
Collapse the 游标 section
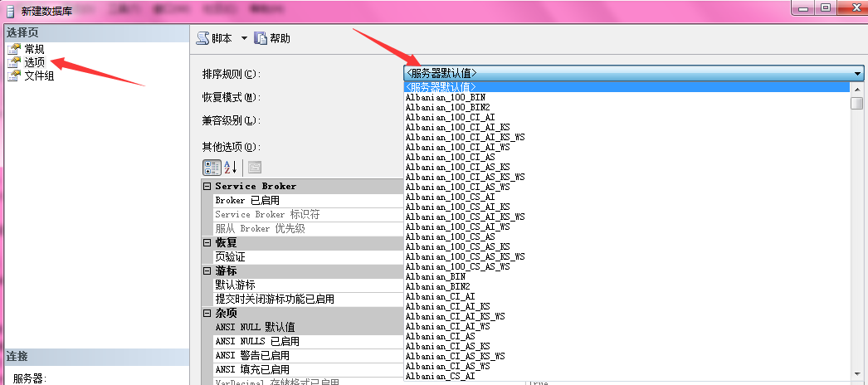pos(207,271)
